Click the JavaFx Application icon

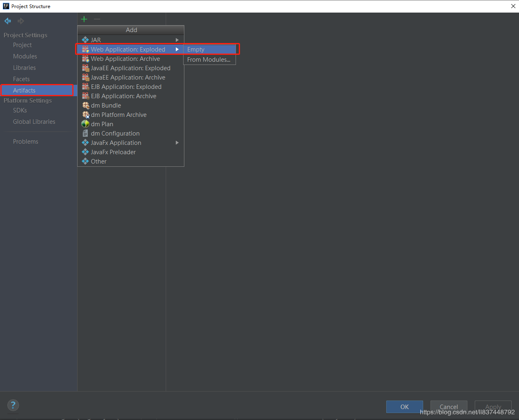point(85,142)
